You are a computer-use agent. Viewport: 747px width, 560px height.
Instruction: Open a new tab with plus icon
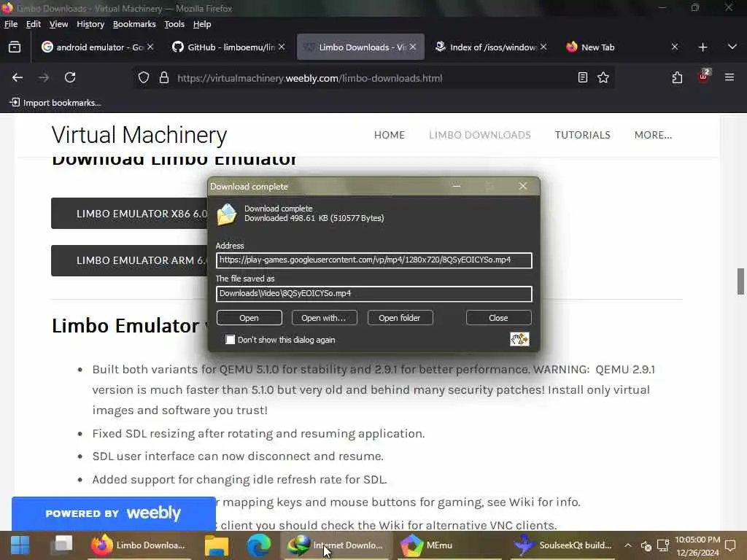pyautogui.click(x=703, y=47)
